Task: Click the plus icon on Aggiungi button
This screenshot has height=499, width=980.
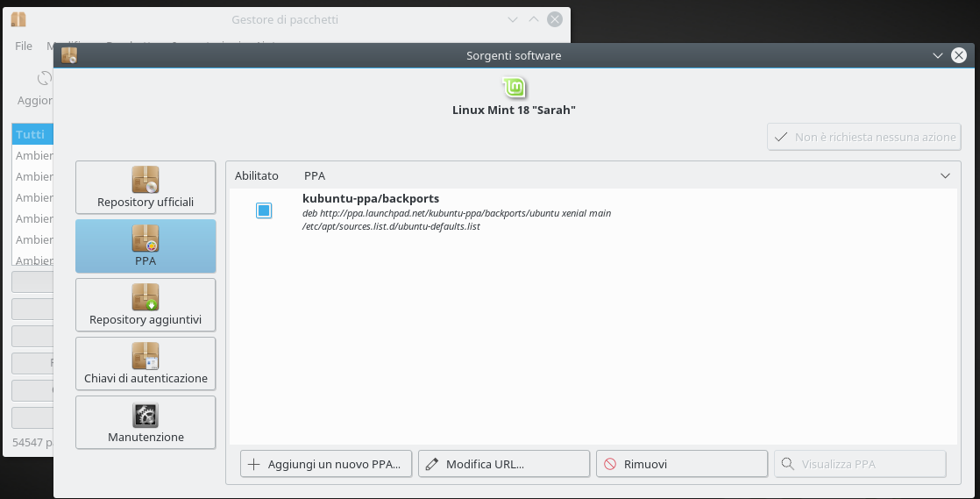Action: coord(253,464)
